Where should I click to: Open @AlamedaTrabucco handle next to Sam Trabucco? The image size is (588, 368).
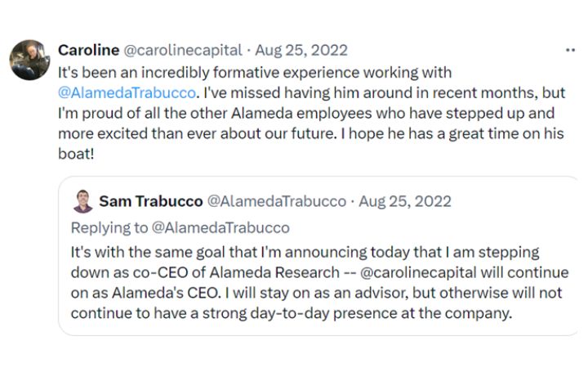click(x=277, y=201)
